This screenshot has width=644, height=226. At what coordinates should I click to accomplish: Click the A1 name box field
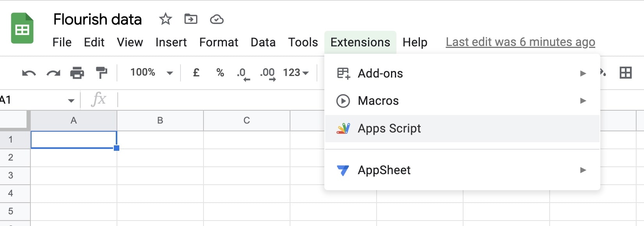click(33, 100)
